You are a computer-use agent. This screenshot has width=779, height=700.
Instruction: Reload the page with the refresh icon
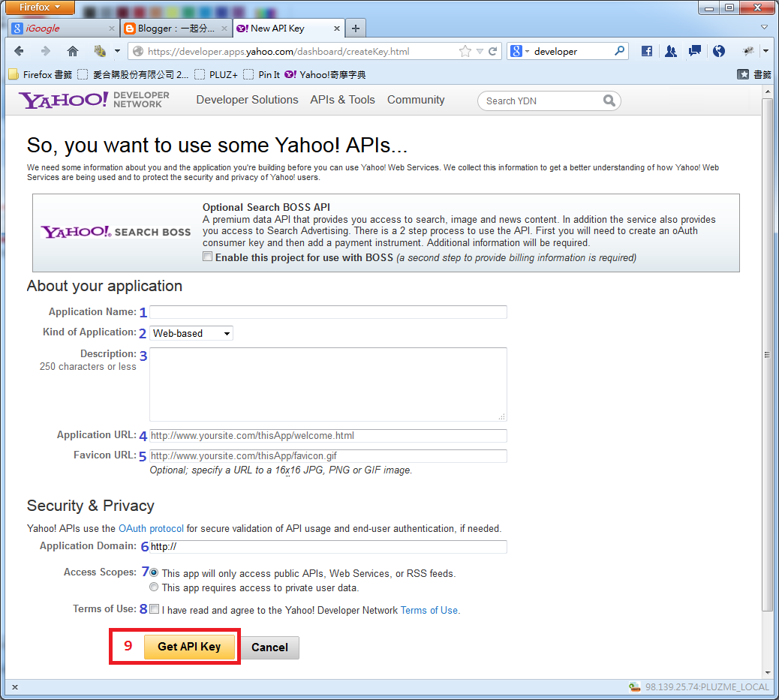click(493, 51)
